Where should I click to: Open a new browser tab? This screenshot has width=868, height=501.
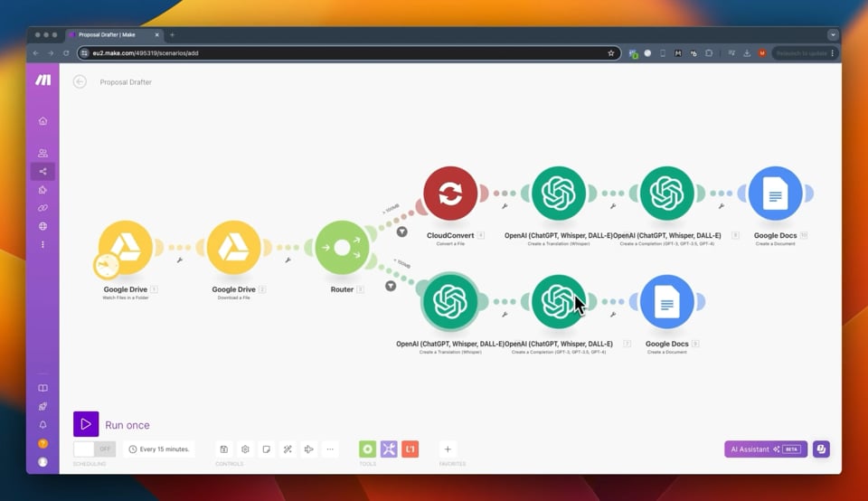pos(172,34)
